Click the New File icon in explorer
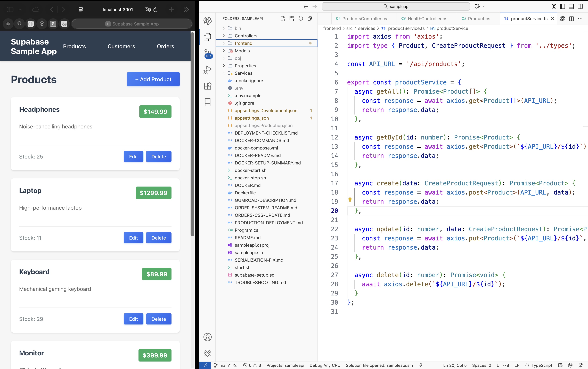Screen dimensions: 588x369 click(x=283, y=19)
